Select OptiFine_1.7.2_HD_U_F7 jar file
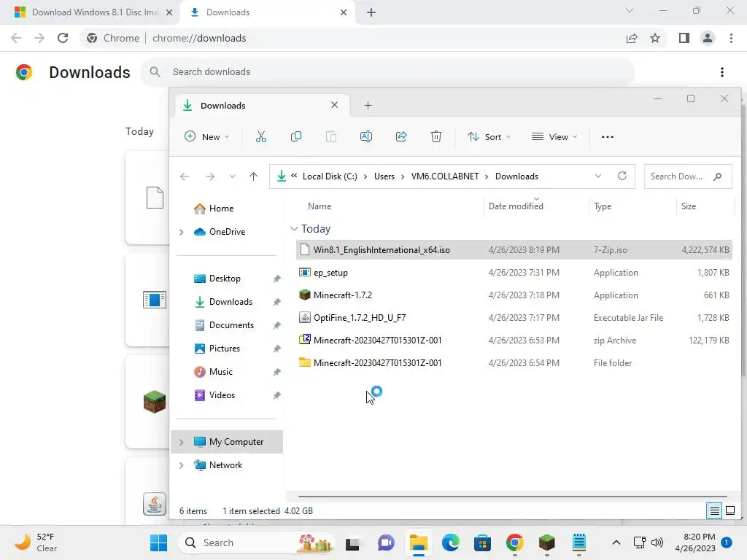This screenshot has width=747, height=560. [514, 318]
